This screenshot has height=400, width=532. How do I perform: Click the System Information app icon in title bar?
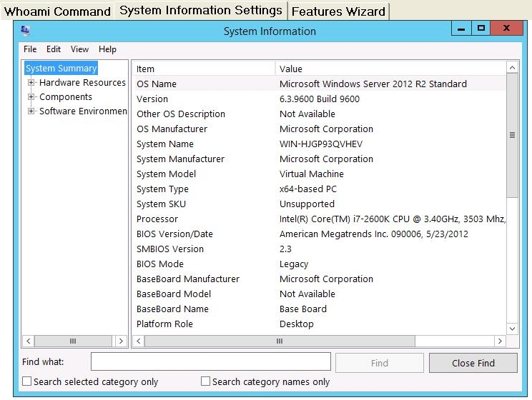point(26,31)
